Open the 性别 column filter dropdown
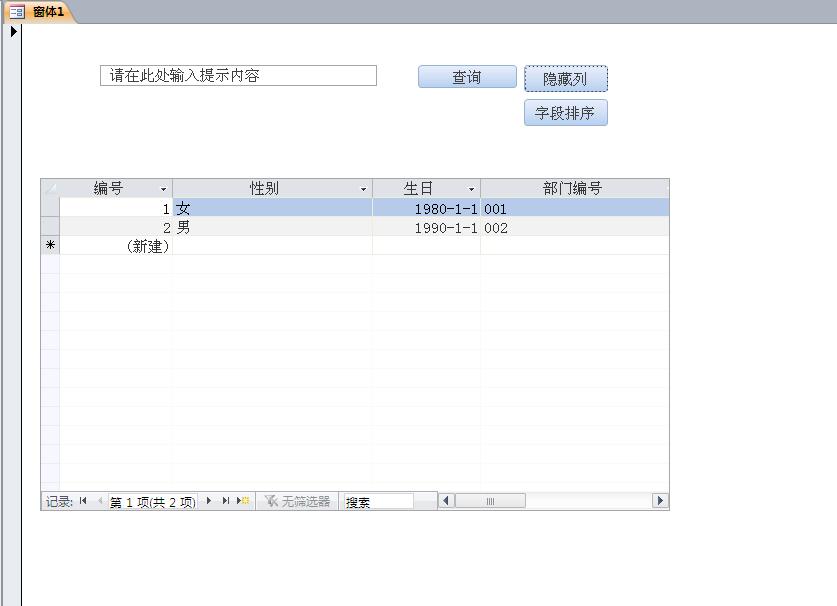 [x=364, y=189]
